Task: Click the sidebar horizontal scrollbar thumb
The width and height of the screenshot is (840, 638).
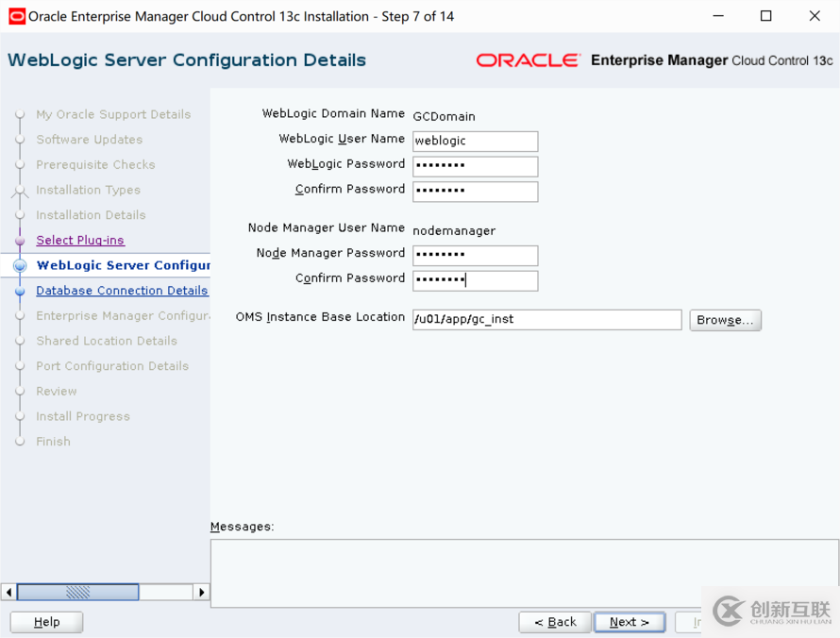Action: pyautogui.click(x=78, y=592)
